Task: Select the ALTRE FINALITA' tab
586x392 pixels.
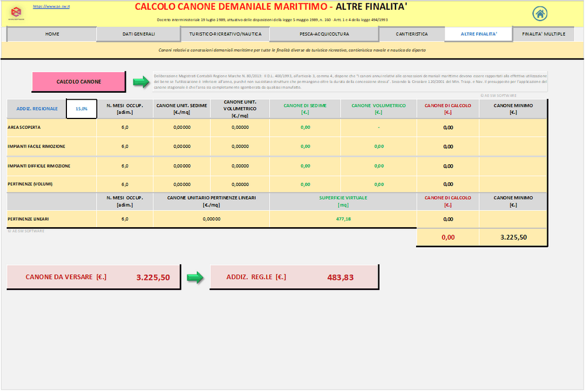Action: pyautogui.click(x=478, y=34)
